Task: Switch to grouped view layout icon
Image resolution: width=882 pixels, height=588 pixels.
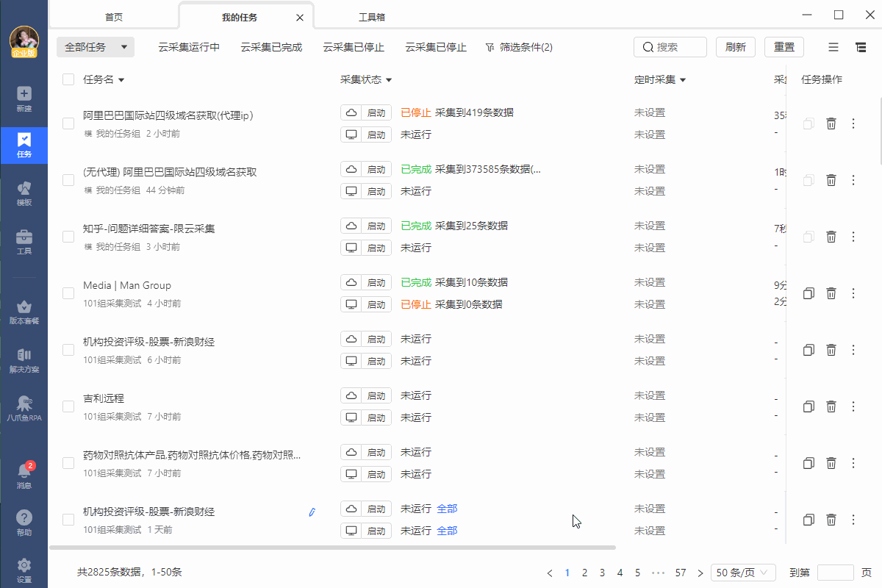Action: pyautogui.click(x=860, y=47)
